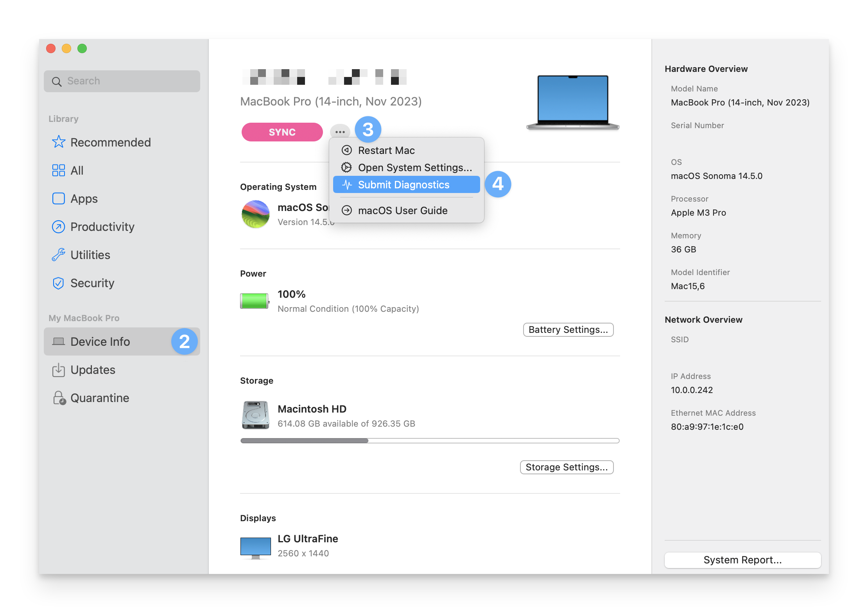Select Device Info in the sidebar
868x613 pixels.
click(100, 341)
